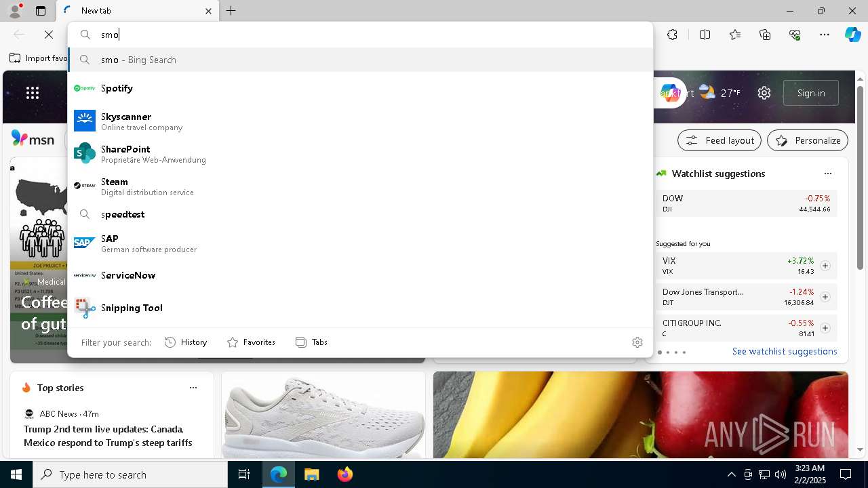Choose the Steam suggestion logo
Image resolution: width=868 pixels, height=488 pixels.
pos(85,186)
